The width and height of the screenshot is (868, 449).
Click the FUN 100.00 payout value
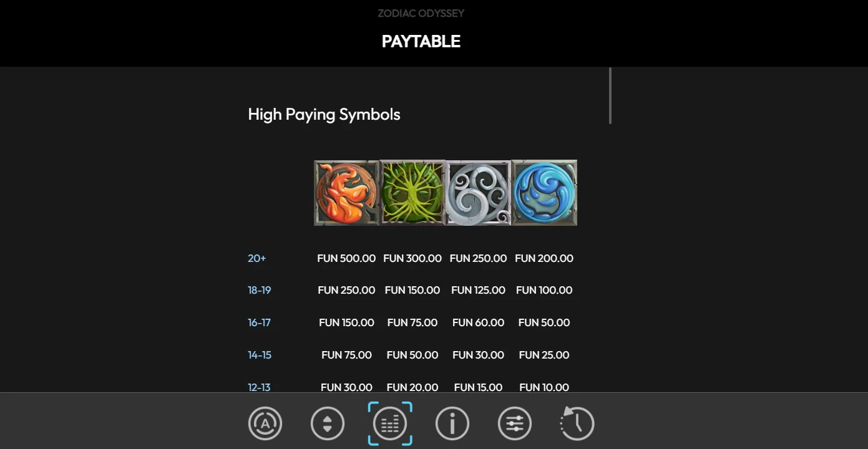pyautogui.click(x=544, y=290)
